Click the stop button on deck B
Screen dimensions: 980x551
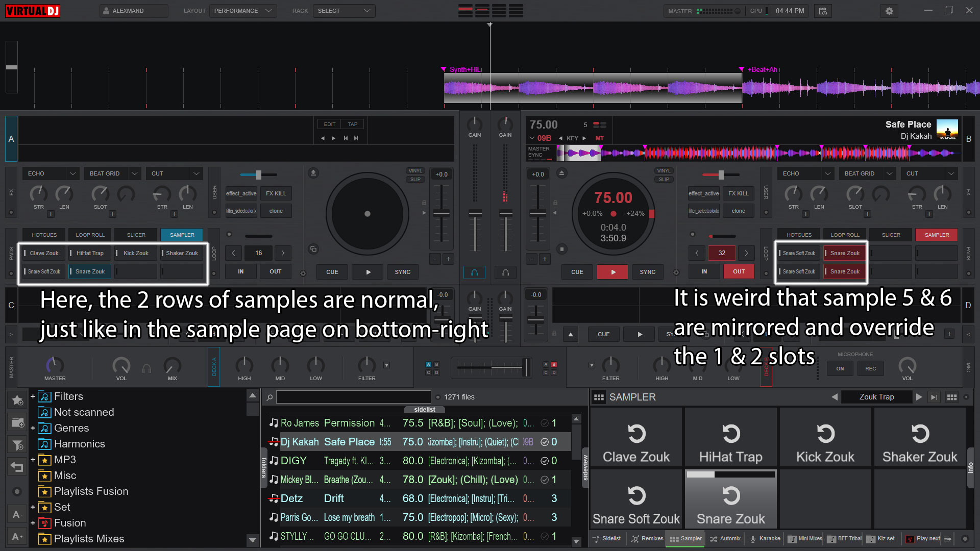(561, 249)
